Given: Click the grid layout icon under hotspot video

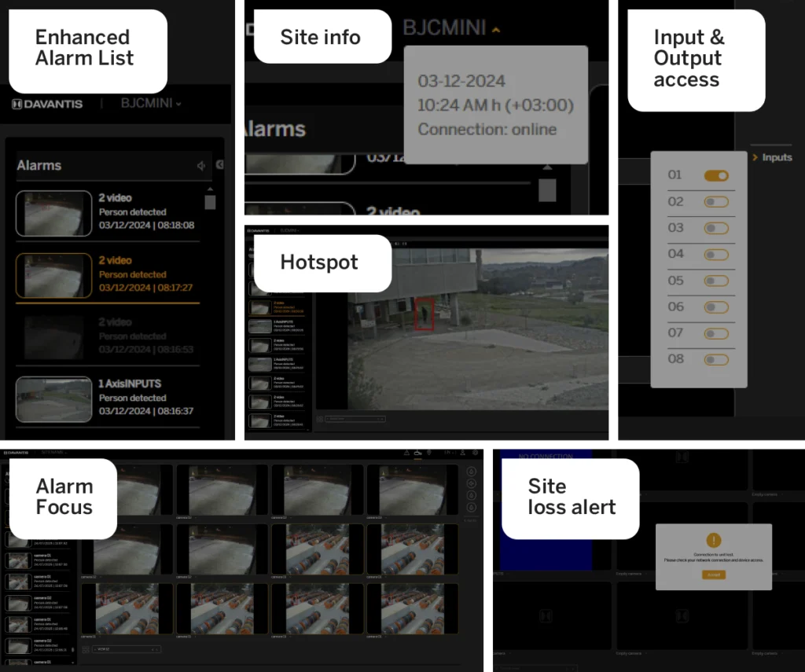Looking at the screenshot, I should coord(320,419).
